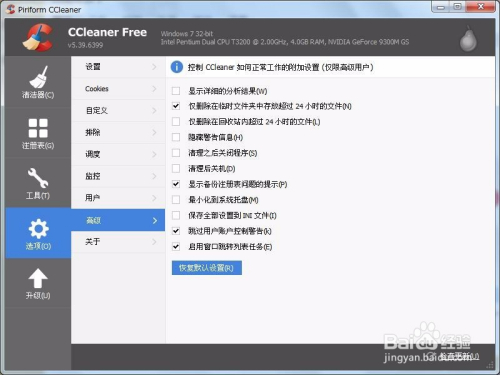Click the 高级 row chevron arrow
Screen dimensions: 500x375
[155, 220]
